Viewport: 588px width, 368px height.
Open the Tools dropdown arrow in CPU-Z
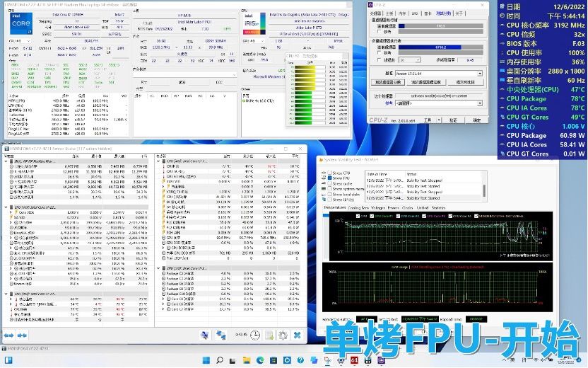point(439,120)
